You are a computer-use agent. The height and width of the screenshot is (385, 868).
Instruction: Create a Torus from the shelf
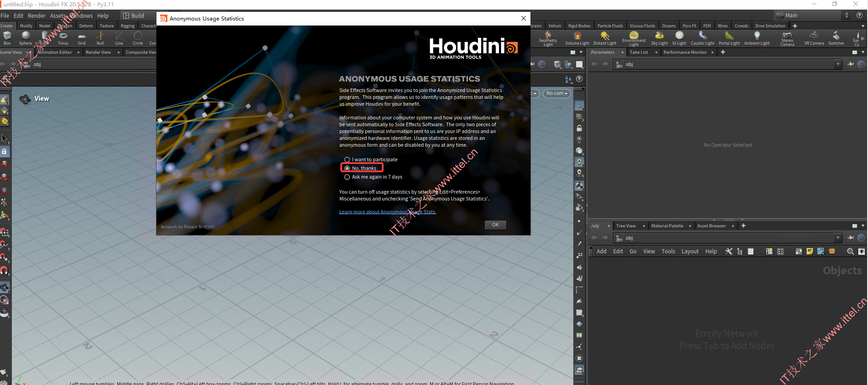(x=63, y=38)
